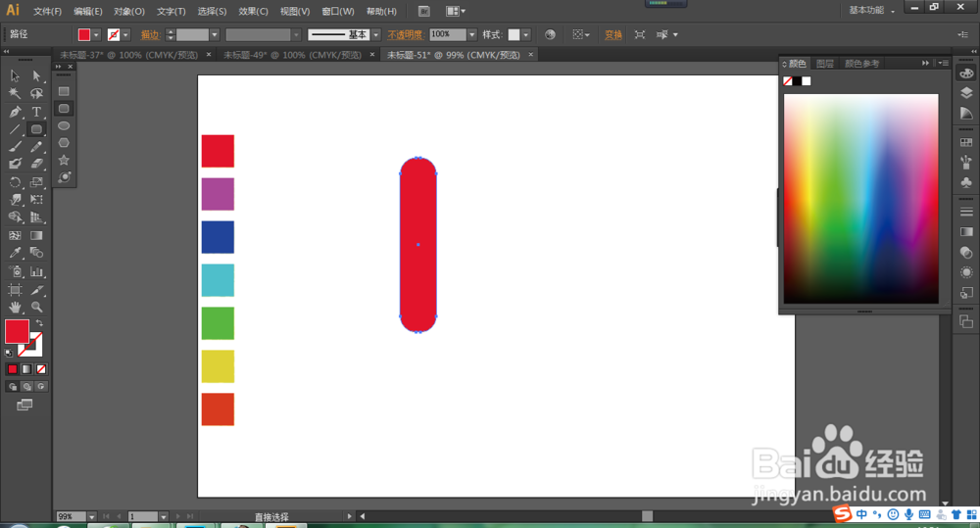The height and width of the screenshot is (528, 980).
Task: Click the 变换 transform link
Action: click(x=613, y=35)
